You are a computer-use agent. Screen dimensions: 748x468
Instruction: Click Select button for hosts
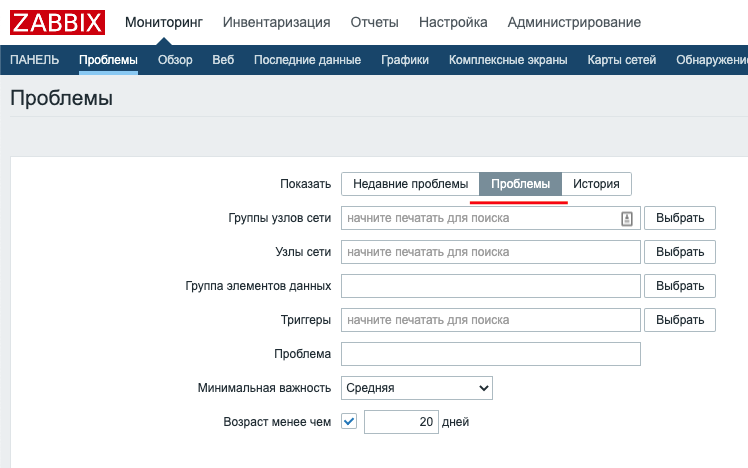click(x=680, y=252)
